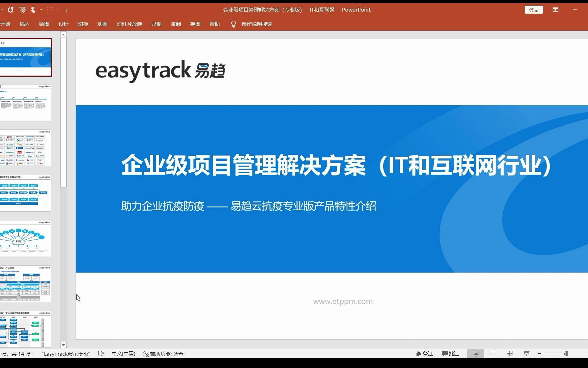Select slide 7 thumbnail 支持项目全生命周期管理
Image resolution: width=588 pixels, height=368 pixels.
point(25,329)
